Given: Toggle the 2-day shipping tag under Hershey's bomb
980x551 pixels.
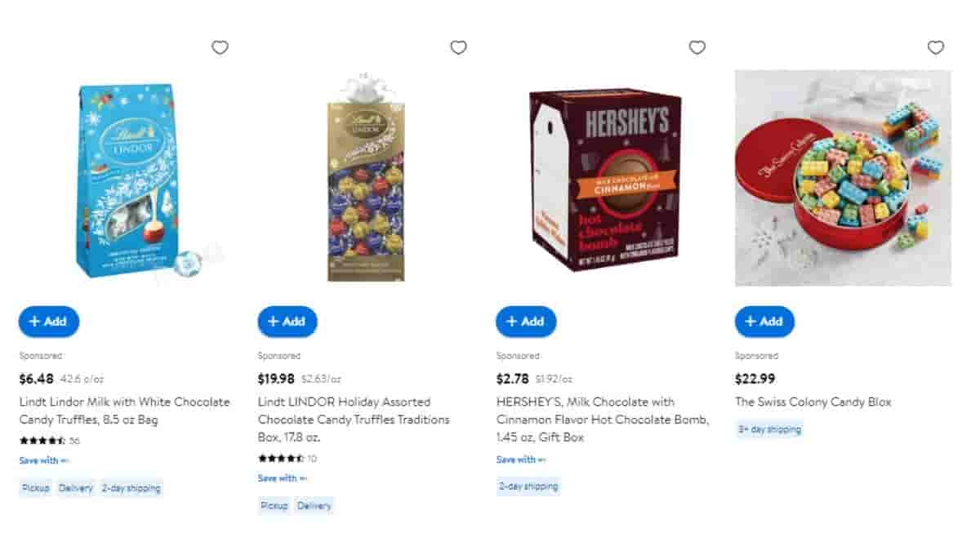Looking at the screenshot, I should coord(528,486).
